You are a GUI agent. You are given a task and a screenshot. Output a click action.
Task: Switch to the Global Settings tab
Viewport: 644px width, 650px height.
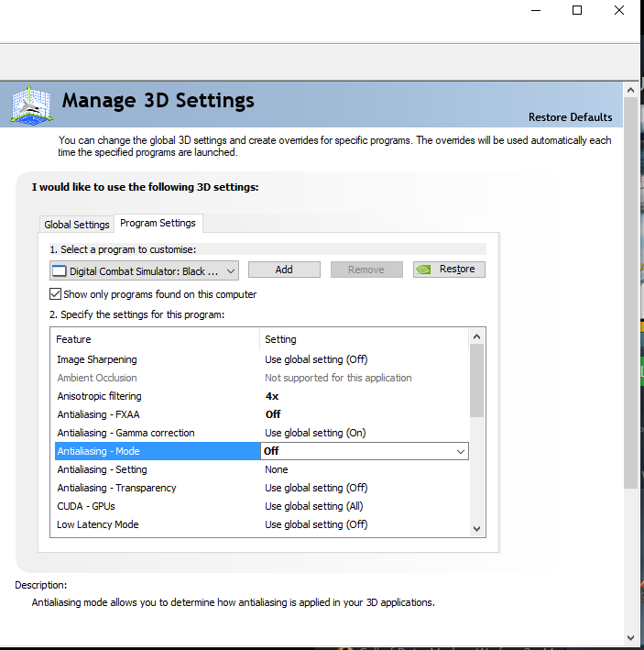coord(77,225)
